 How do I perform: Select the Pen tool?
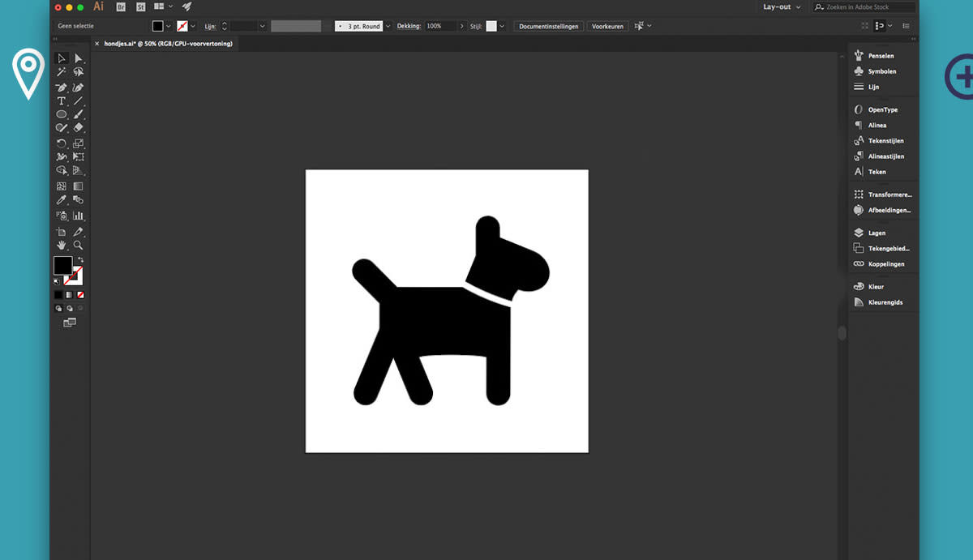click(x=62, y=88)
